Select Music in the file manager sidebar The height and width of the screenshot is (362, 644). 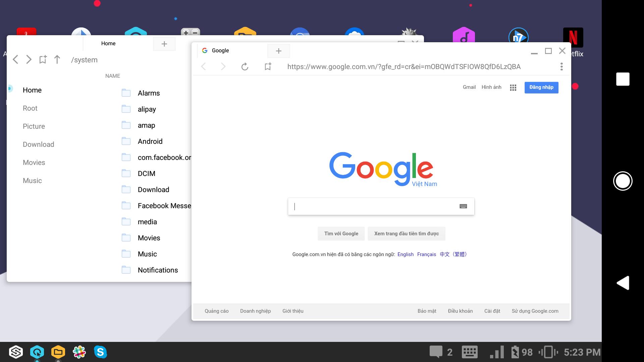click(x=32, y=181)
